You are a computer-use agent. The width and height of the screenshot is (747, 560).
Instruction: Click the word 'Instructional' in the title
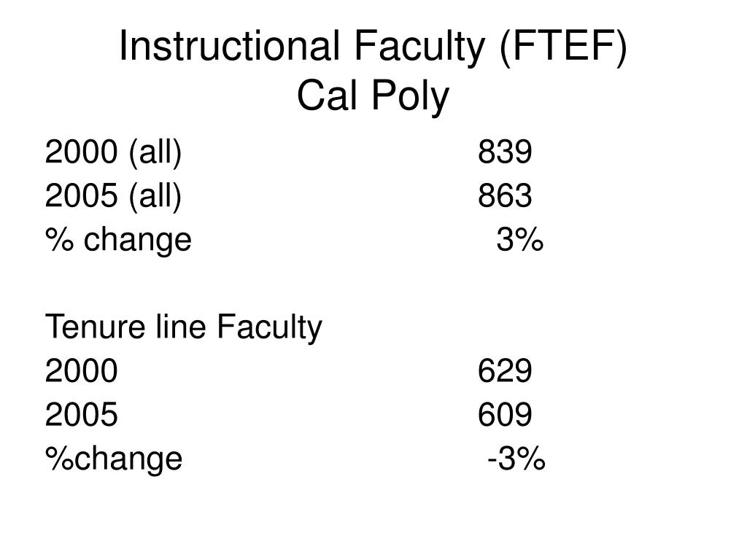230,46
